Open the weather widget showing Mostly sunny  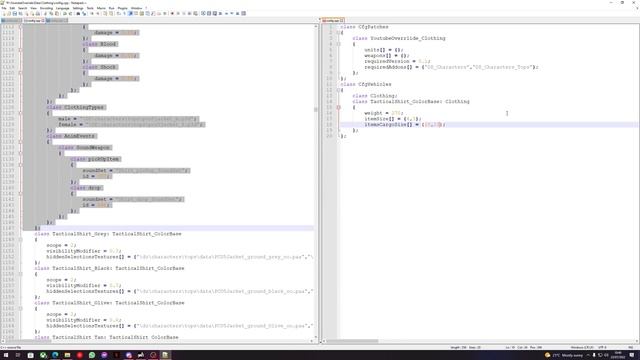(x=564, y=355)
